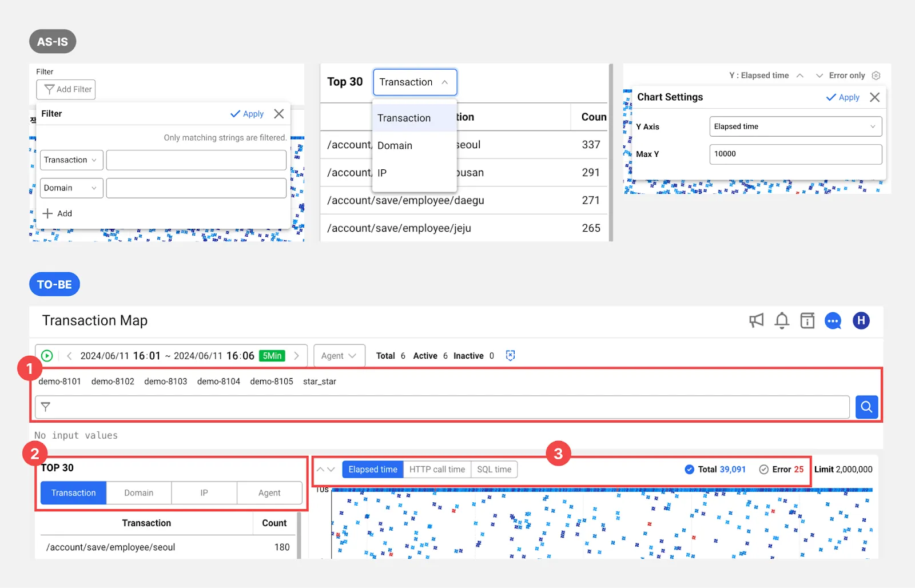Go to the previous time range
The height and width of the screenshot is (588, 915).
pyautogui.click(x=69, y=356)
